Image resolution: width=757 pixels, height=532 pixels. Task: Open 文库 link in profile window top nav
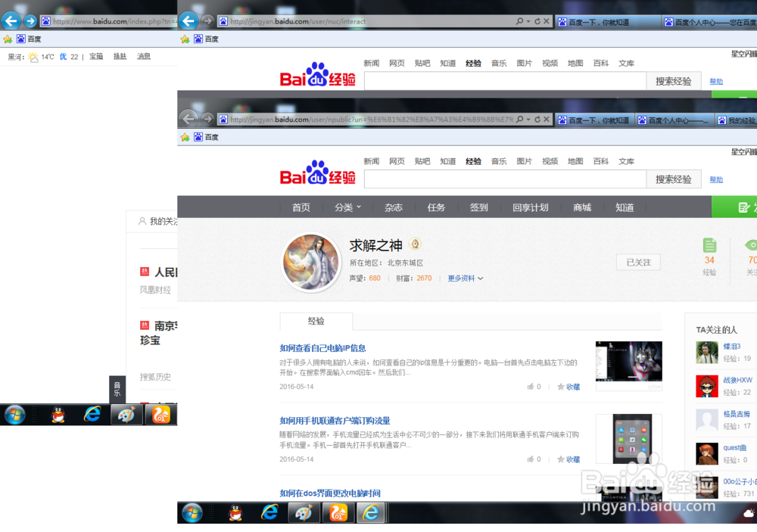pyautogui.click(x=626, y=161)
